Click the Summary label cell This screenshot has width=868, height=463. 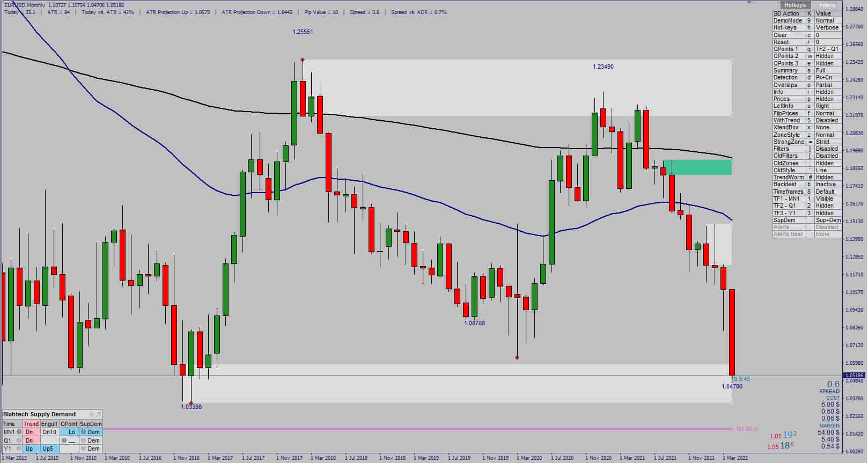[x=789, y=70]
